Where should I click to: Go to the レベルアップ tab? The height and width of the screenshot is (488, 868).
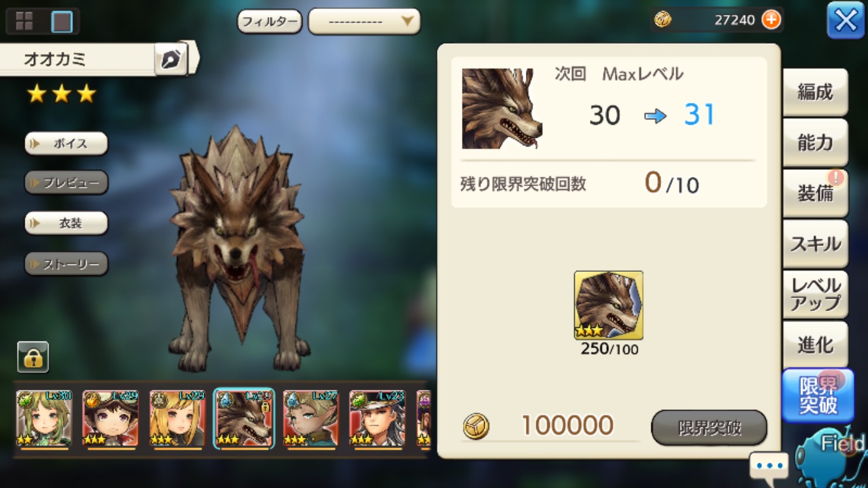[x=815, y=294]
